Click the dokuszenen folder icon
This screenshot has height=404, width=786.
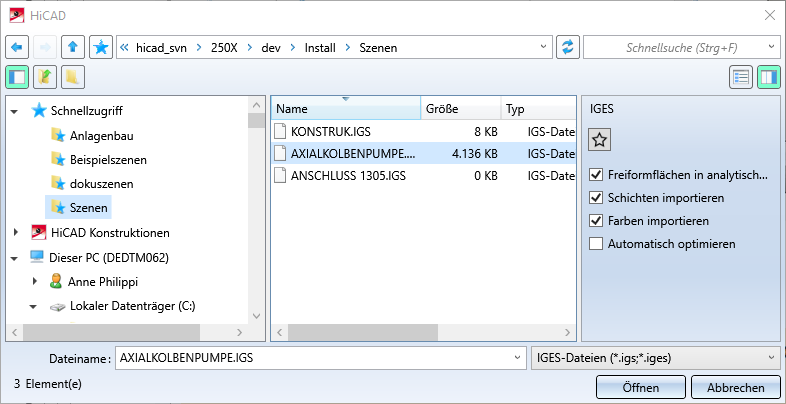58,183
